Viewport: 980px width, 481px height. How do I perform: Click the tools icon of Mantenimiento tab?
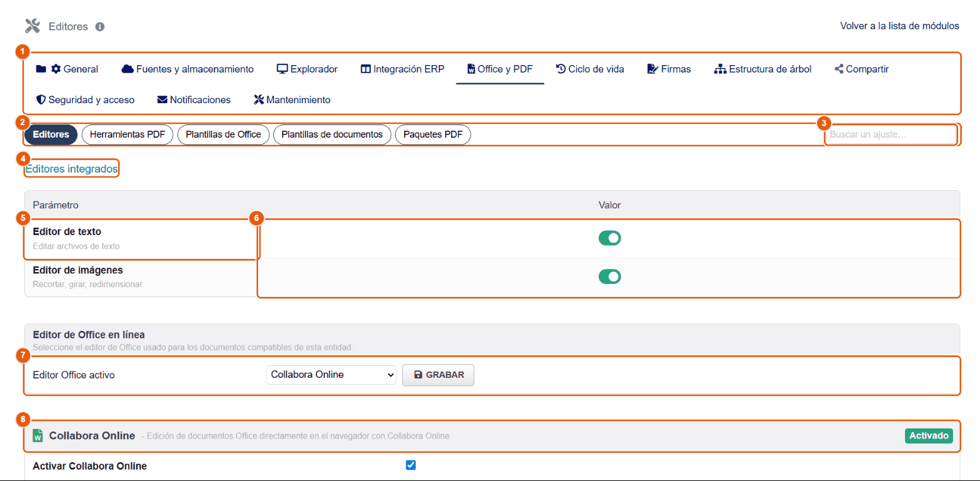coord(259,99)
